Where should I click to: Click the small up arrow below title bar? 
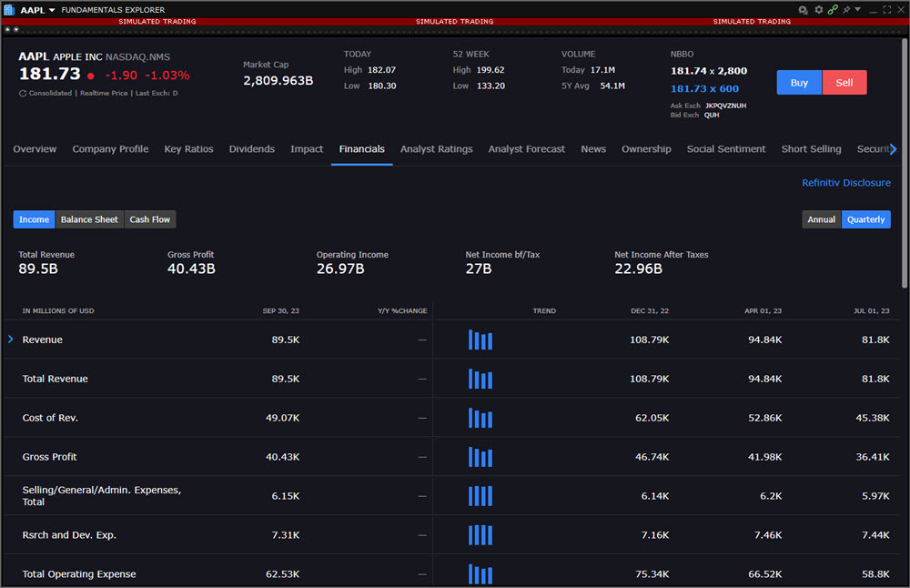[x=7, y=29]
